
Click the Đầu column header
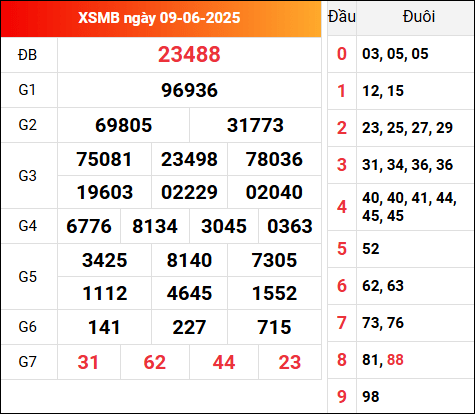coord(342,17)
